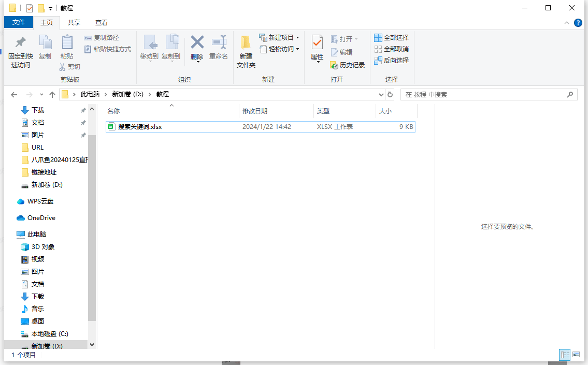Click the Paste clipboard icon
The height and width of the screenshot is (365, 588).
tap(67, 42)
